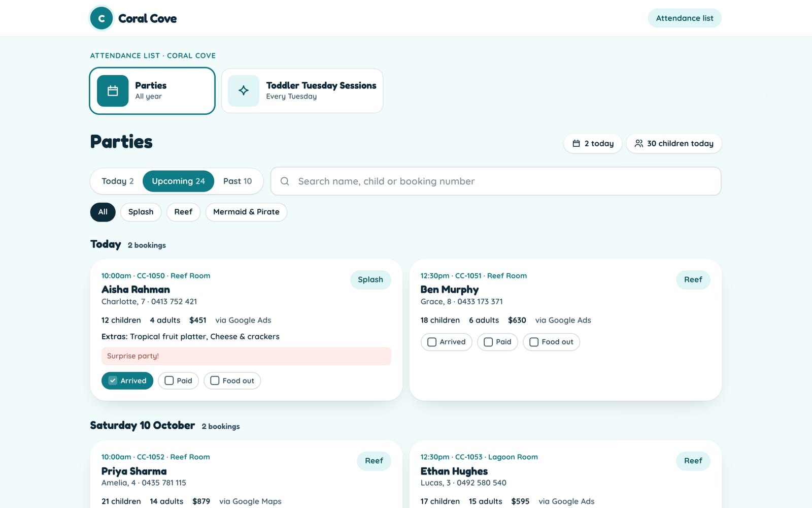Mark Aisha Rahman booking as Paid
The image size is (812, 508).
[179, 380]
